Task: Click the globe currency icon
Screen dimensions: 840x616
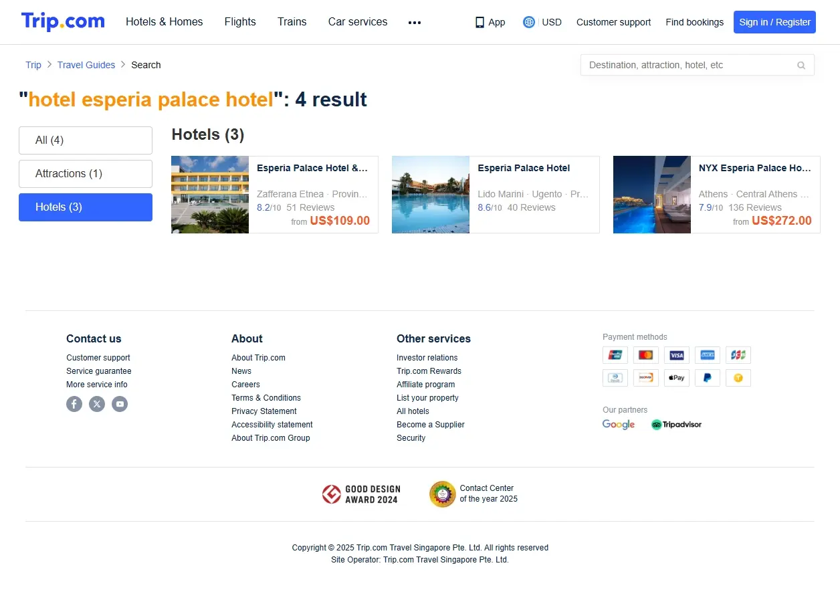Action: pos(529,22)
